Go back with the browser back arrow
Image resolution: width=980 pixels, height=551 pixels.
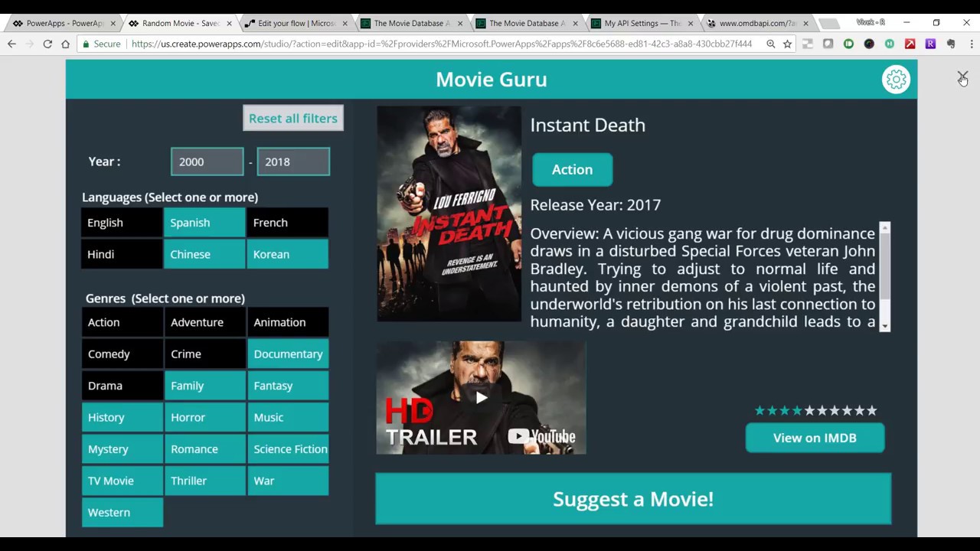[x=11, y=44]
